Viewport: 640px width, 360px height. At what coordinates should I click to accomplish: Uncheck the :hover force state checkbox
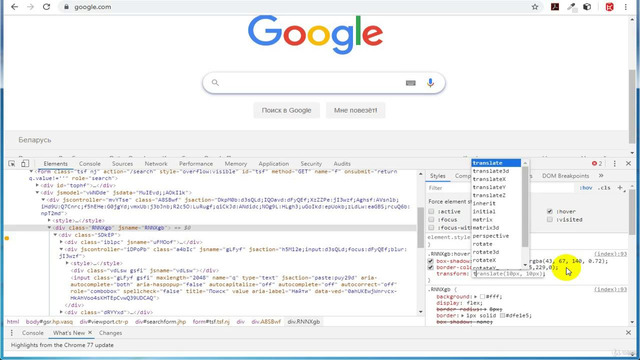tap(550, 211)
